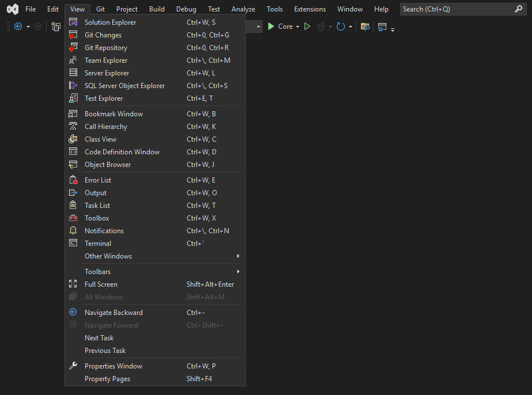
Task: Click the new project toolbar icon
Action: pyautogui.click(x=56, y=26)
